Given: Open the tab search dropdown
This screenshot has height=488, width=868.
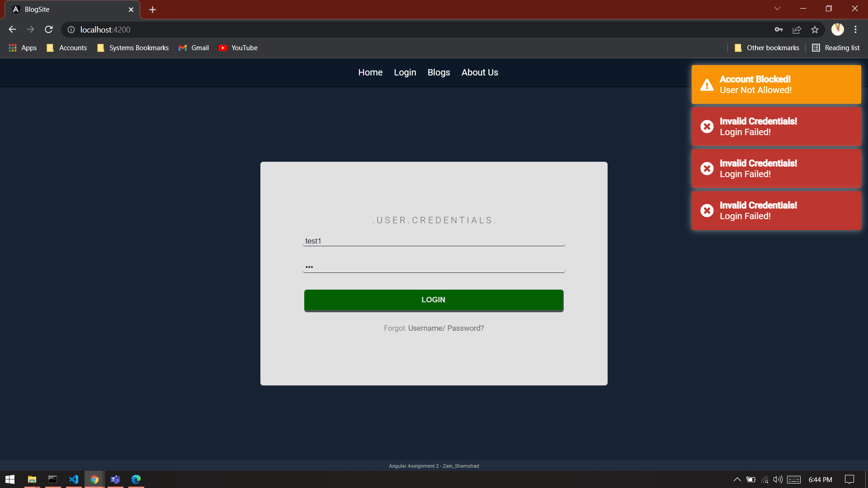Looking at the screenshot, I should (x=777, y=8).
